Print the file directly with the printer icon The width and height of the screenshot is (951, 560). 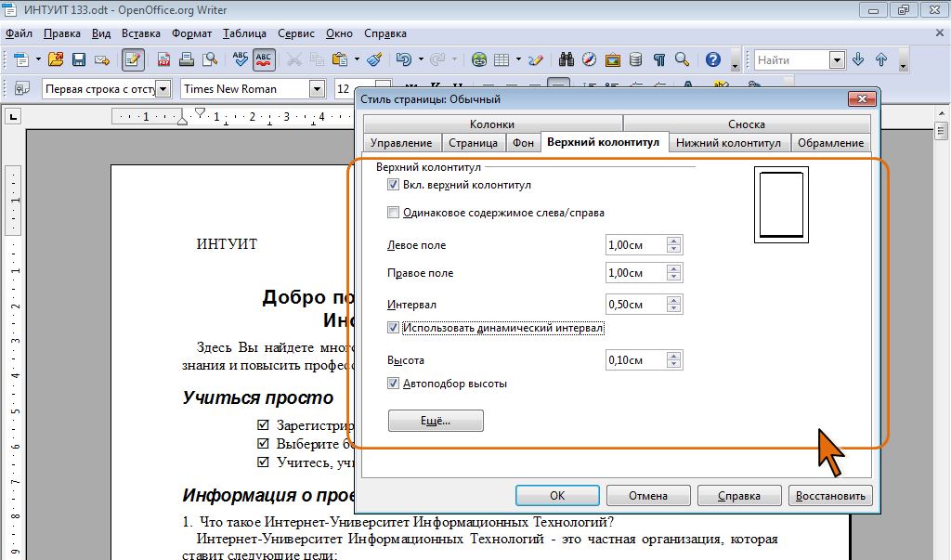[187, 59]
